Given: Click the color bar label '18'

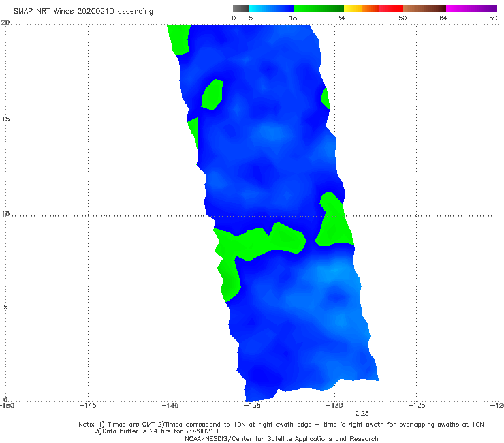Looking at the screenshot, I should [x=293, y=18].
